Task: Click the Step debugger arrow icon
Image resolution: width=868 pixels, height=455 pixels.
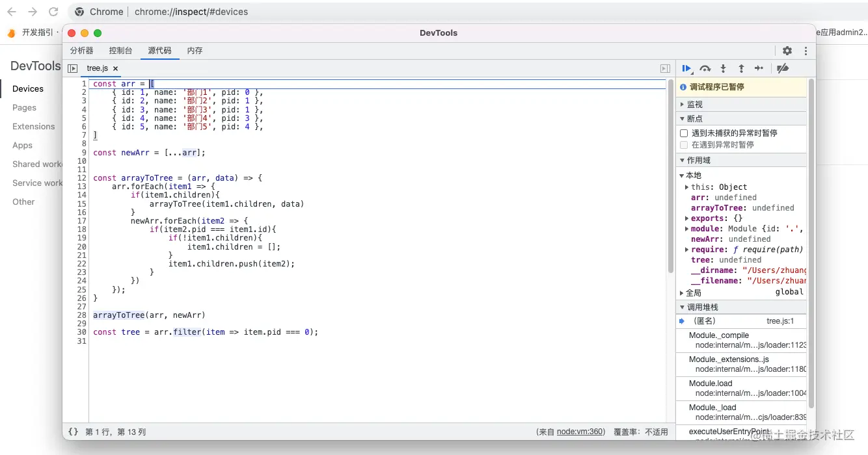Action: 759,68
